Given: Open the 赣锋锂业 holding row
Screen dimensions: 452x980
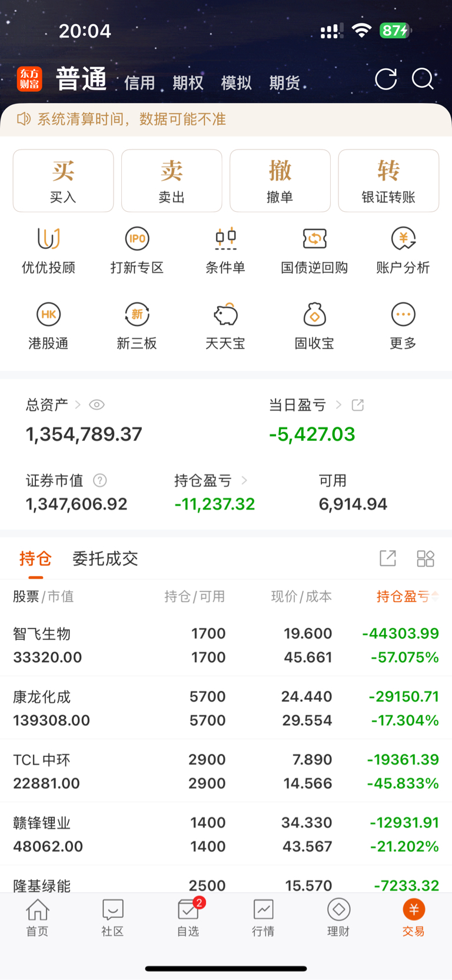Looking at the screenshot, I should (226, 834).
